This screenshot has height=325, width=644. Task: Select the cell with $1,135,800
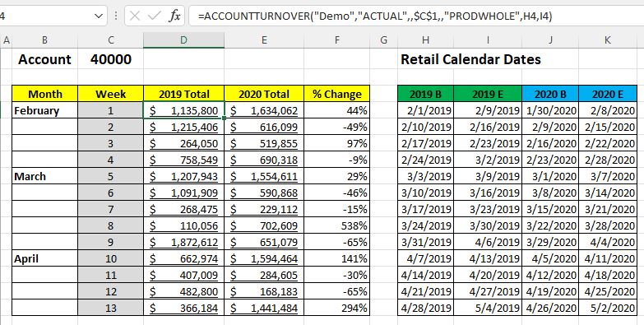184,110
